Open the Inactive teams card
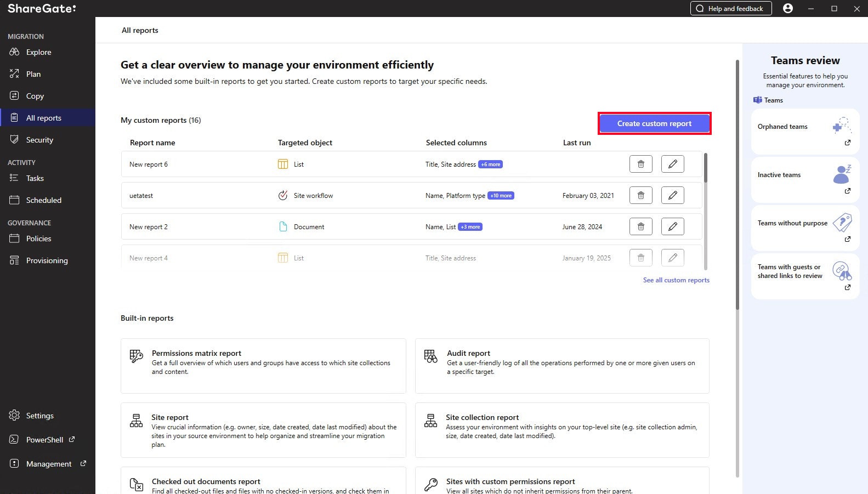Viewport: 868px width, 494px height. (805, 180)
